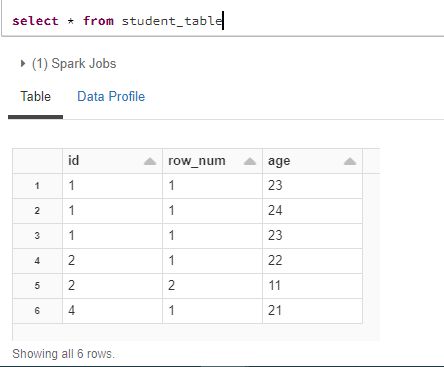Select row index 1 cell
444x367 pixels.
click(37, 186)
